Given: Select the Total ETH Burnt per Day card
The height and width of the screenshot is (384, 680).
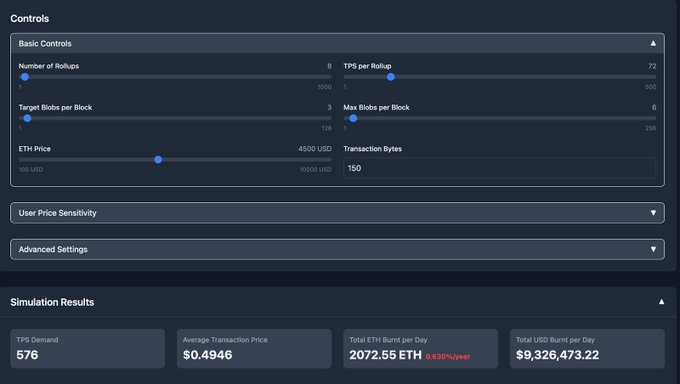Looking at the screenshot, I should coord(421,348).
